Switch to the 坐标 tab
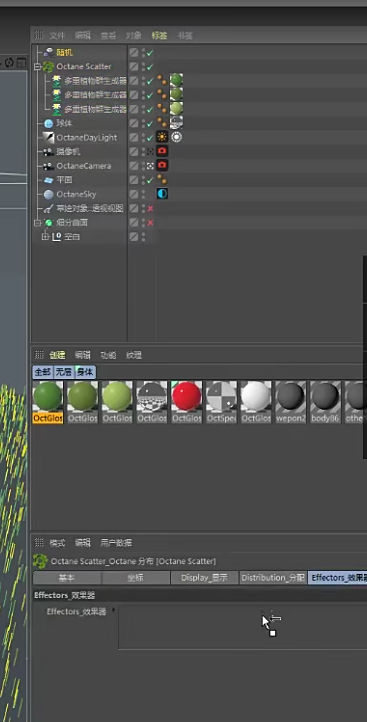This screenshot has width=367, height=722. (136, 578)
